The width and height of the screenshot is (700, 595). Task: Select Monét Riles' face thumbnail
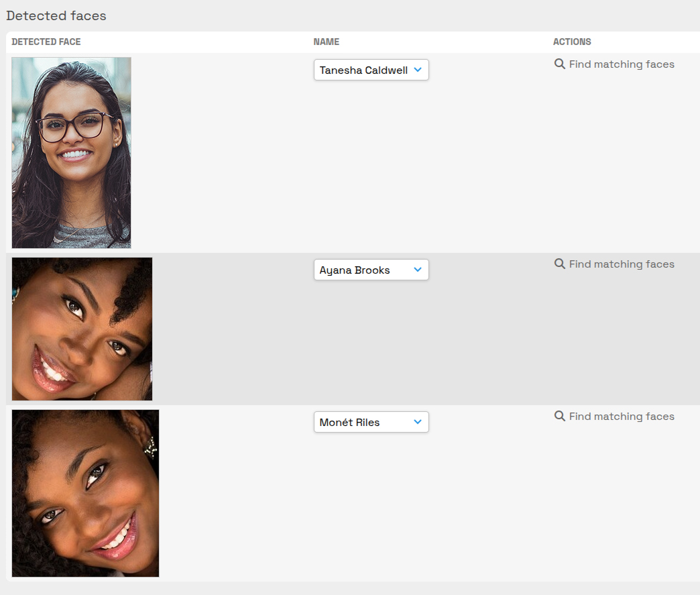coord(85,493)
